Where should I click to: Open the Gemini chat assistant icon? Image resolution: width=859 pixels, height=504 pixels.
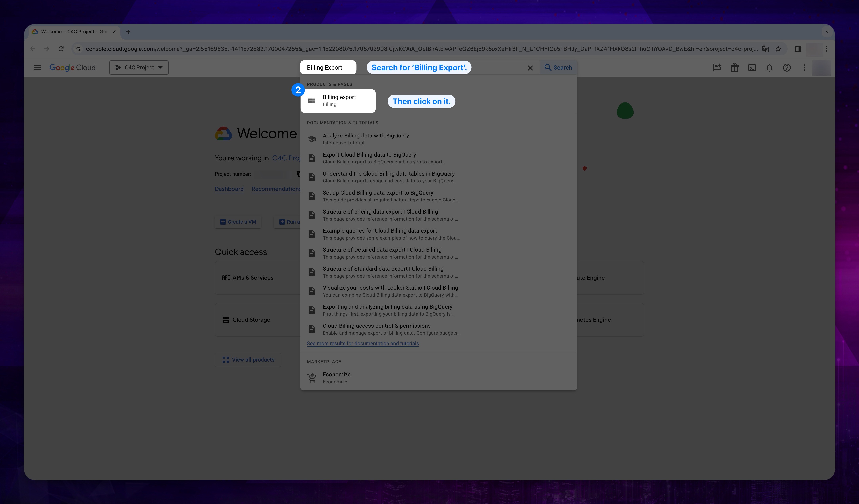pyautogui.click(x=717, y=68)
